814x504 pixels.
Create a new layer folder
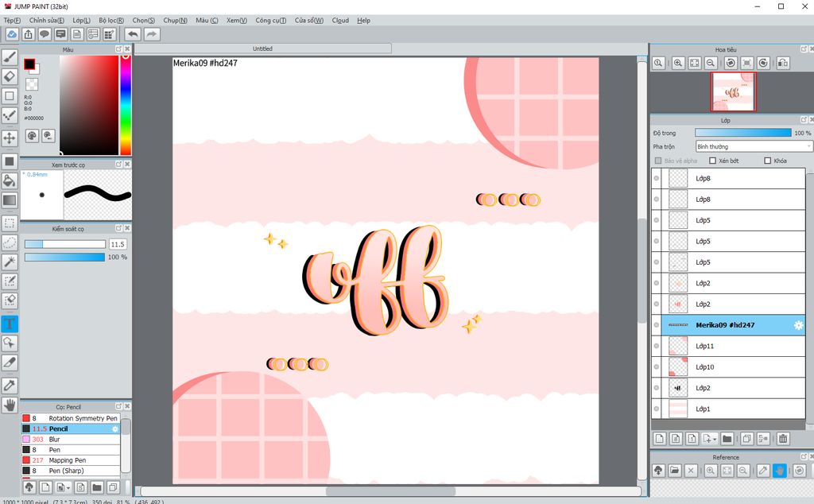click(x=727, y=439)
